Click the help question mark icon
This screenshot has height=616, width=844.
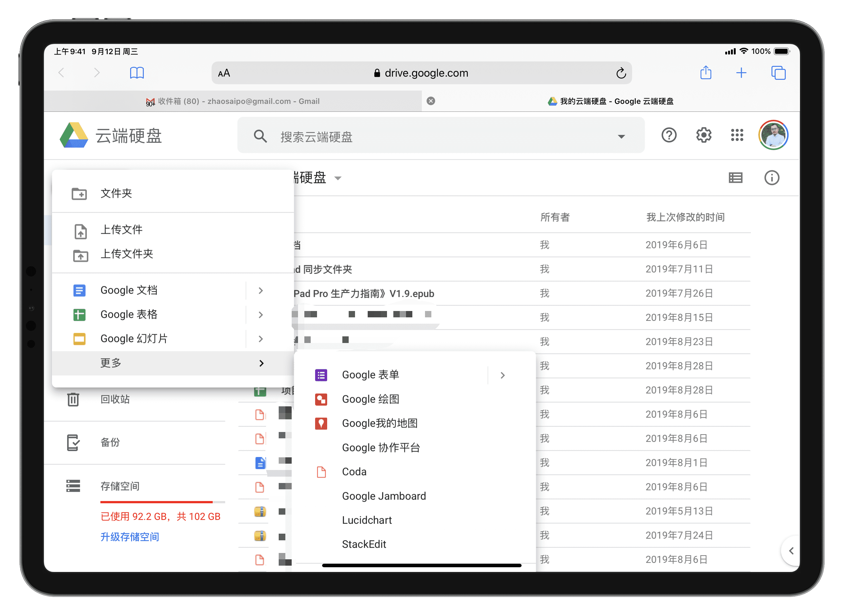[x=669, y=135]
